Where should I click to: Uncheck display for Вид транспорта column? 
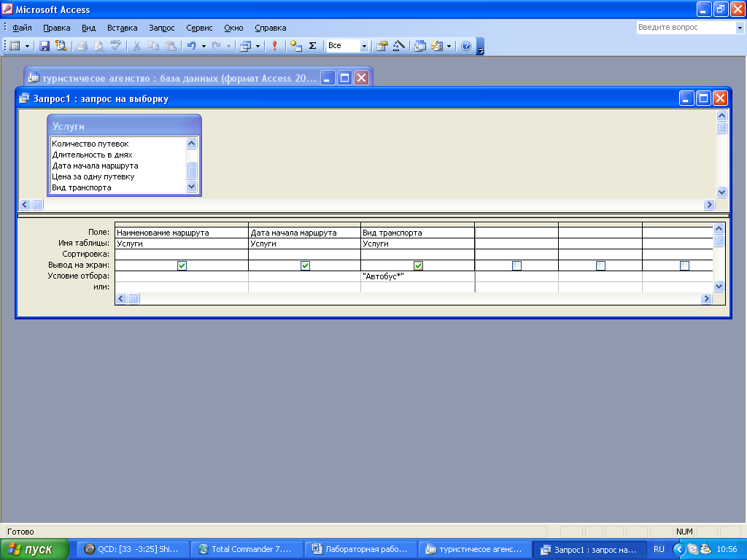418,265
